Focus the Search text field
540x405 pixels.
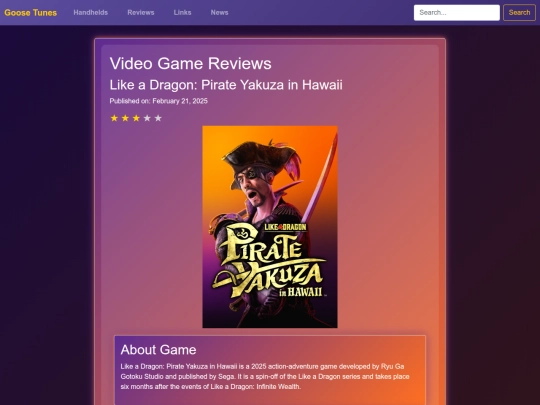[x=457, y=13]
